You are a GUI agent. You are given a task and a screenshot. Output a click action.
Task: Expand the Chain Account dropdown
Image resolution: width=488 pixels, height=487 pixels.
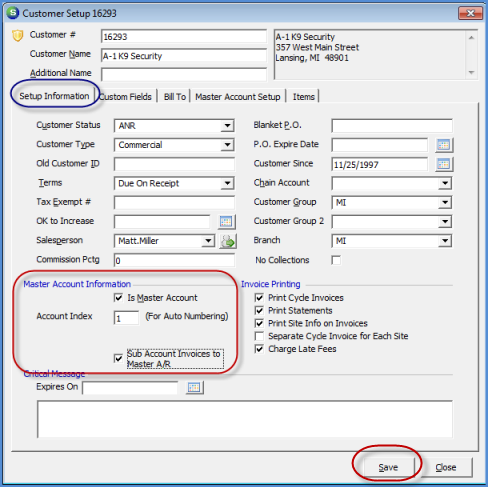pyautogui.click(x=445, y=183)
